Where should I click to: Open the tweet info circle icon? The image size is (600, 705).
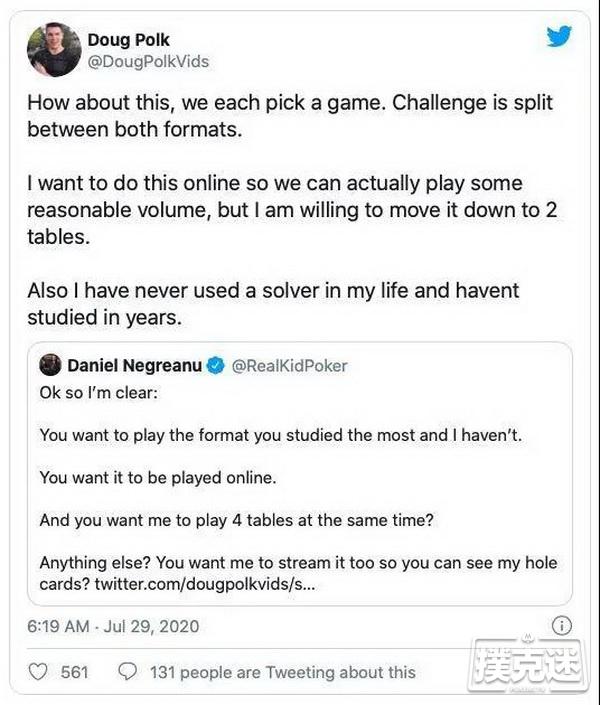561,625
